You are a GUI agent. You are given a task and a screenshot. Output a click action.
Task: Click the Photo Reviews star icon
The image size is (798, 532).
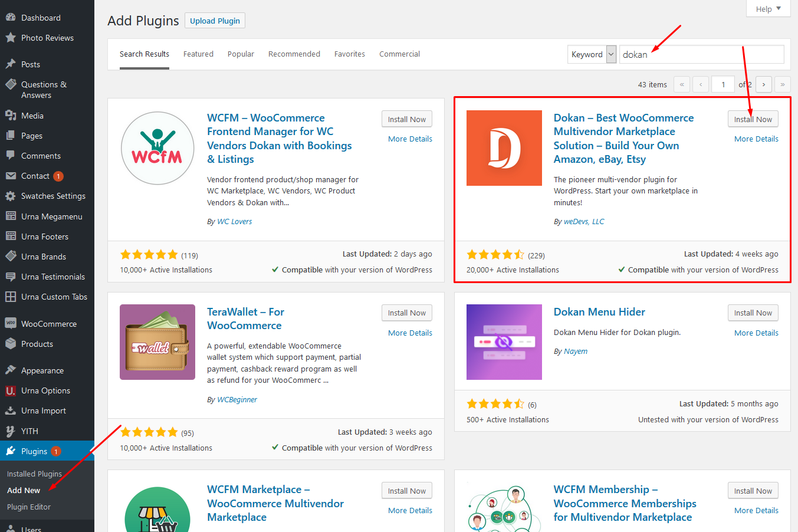[x=11, y=38]
